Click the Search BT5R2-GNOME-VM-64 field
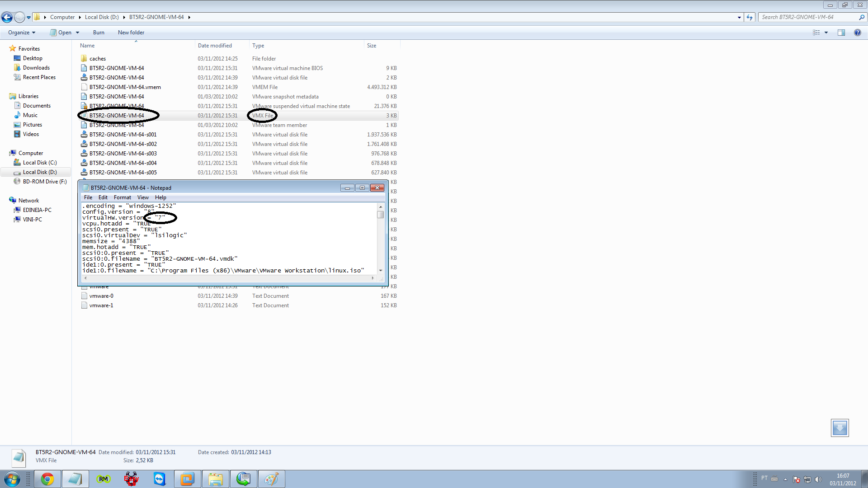Screen dimensions: 868x488 [809, 17]
